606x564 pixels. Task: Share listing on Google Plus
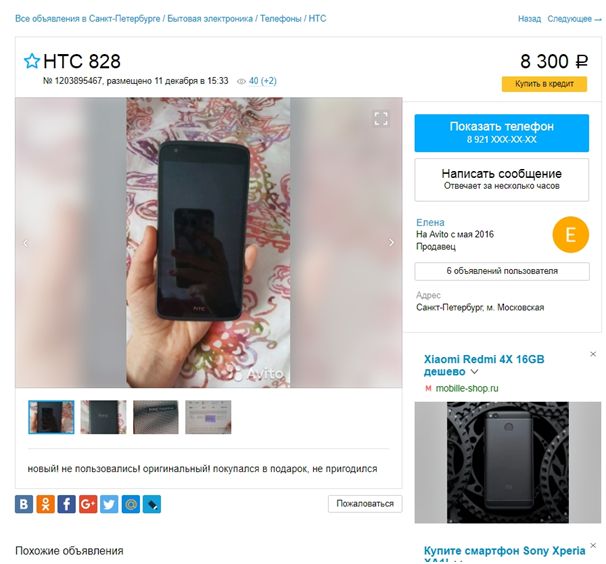click(x=88, y=504)
